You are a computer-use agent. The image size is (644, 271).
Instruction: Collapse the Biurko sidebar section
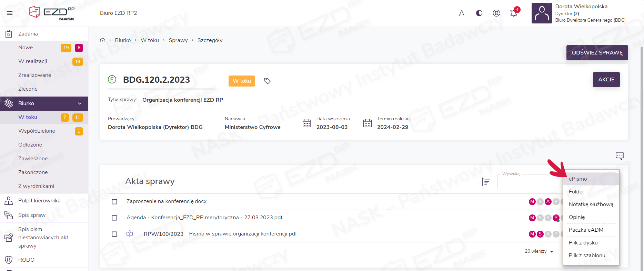click(x=80, y=103)
